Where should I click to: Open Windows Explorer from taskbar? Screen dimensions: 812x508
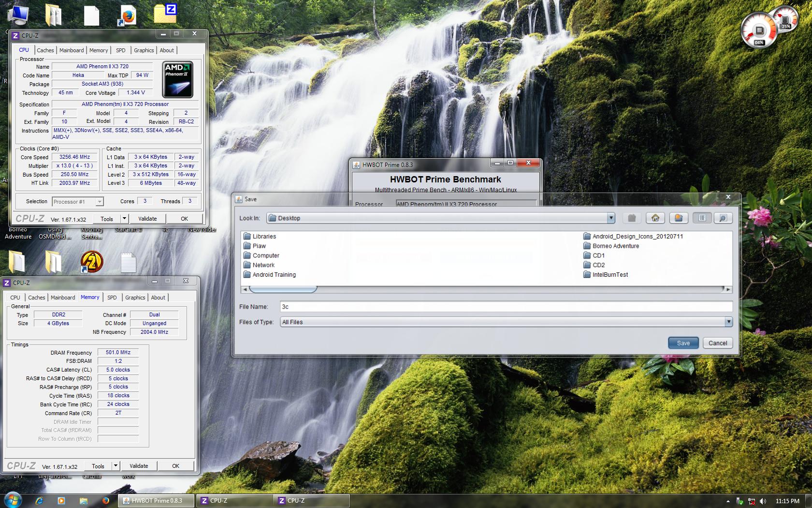tap(83, 501)
